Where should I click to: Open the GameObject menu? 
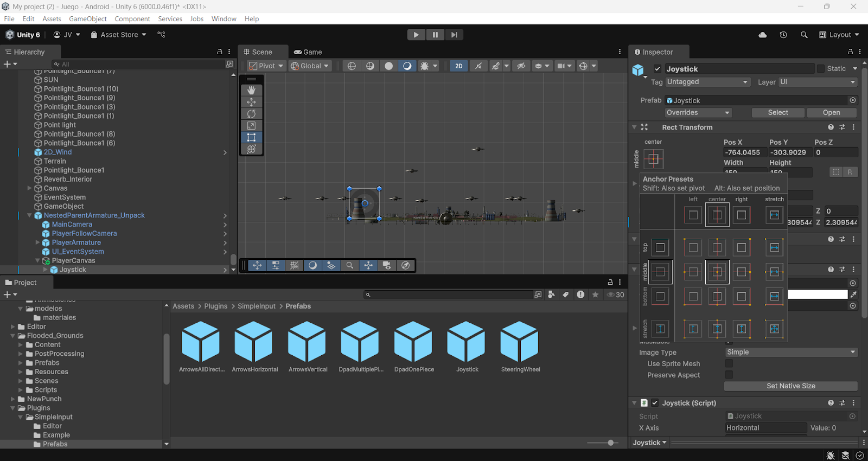coord(88,19)
